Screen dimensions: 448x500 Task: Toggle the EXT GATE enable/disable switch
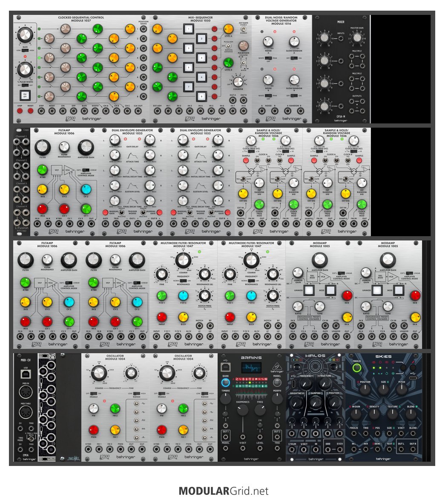point(244,29)
